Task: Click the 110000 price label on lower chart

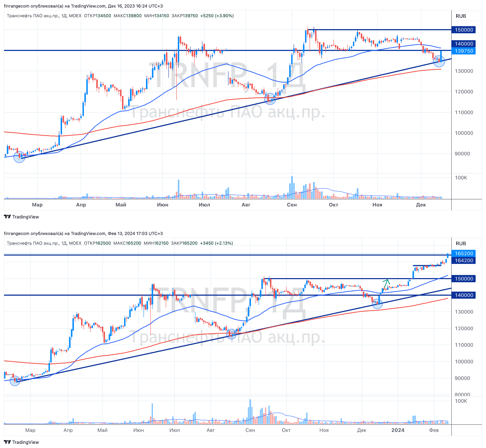Action: pos(464,345)
